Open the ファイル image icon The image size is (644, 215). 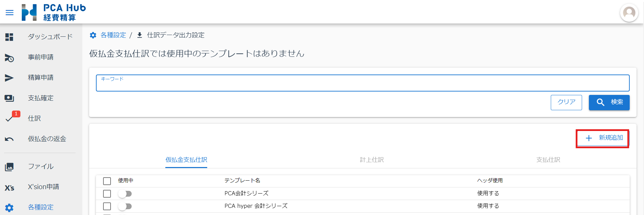(9, 167)
